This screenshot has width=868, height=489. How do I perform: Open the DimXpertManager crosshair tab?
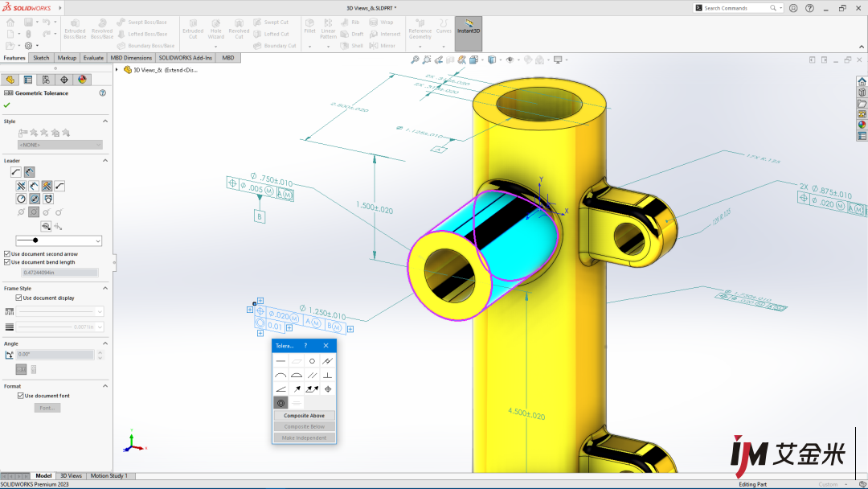coord(64,80)
